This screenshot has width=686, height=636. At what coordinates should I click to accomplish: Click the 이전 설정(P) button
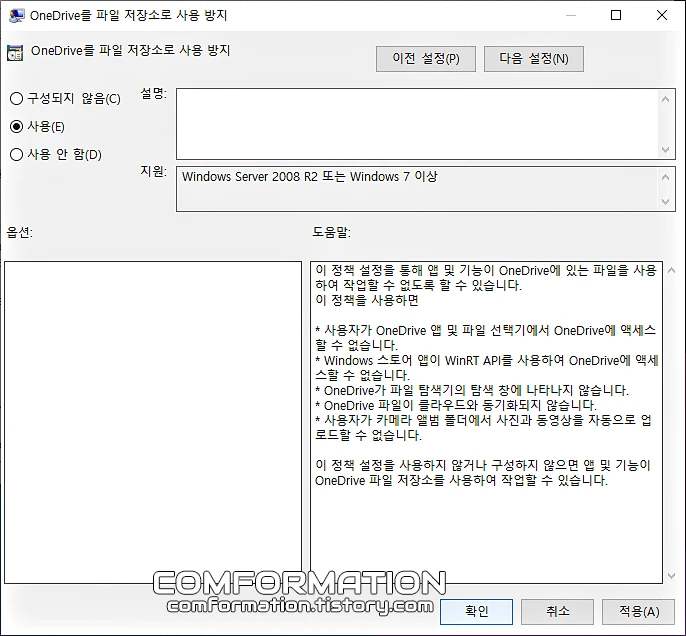(x=426, y=59)
